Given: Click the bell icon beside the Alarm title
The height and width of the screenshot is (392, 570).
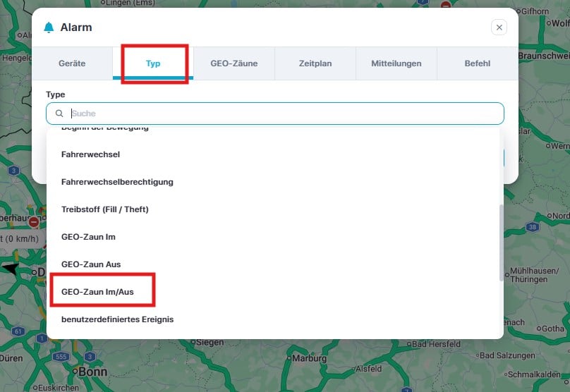Looking at the screenshot, I should (49, 27).
